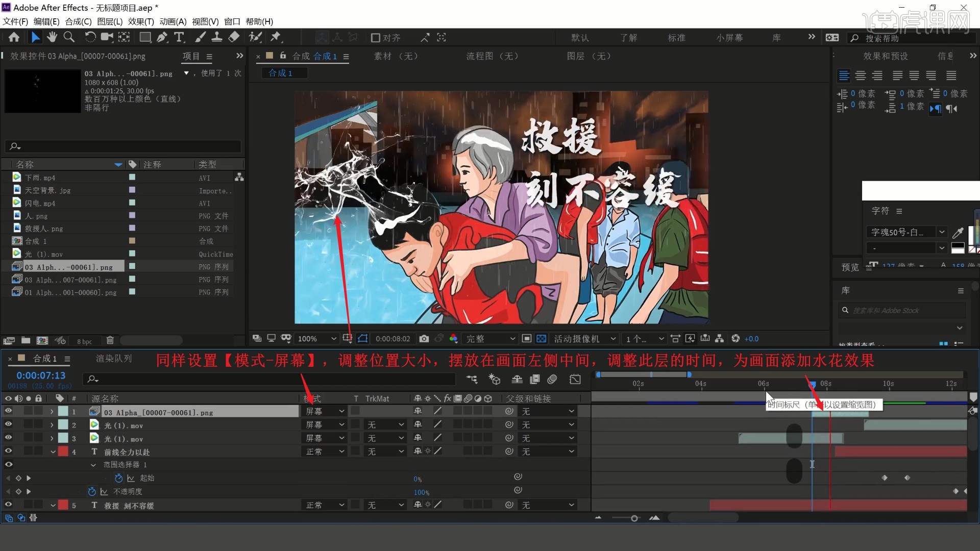Screen dimensions: 980x551
Task: Toggle stopwatch for 不透明度 property
Action: 92,491
